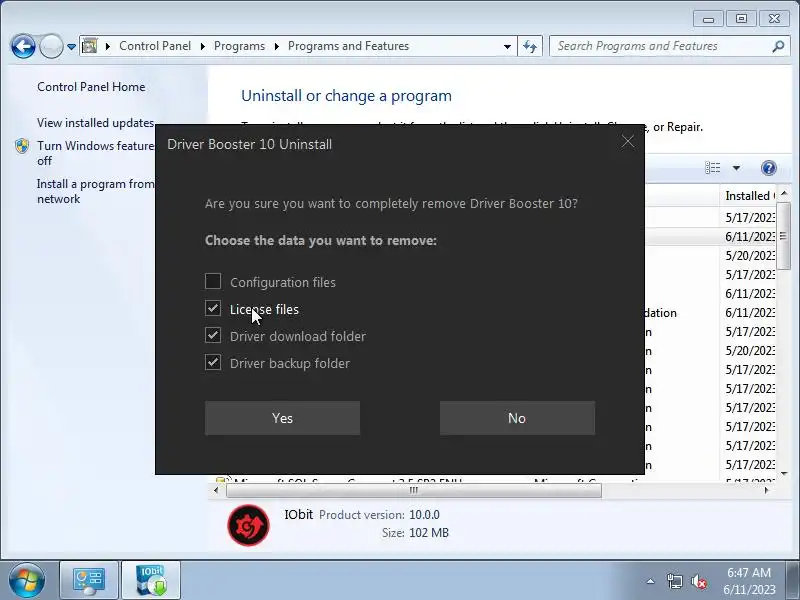Select Control Panel in the breadcrumb

point(155,46)
